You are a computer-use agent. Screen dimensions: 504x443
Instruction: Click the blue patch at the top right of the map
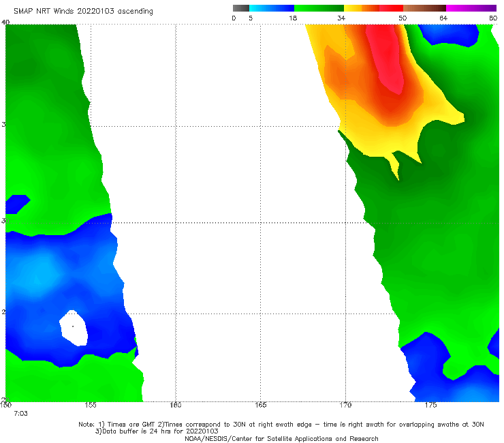click(449, 35)
